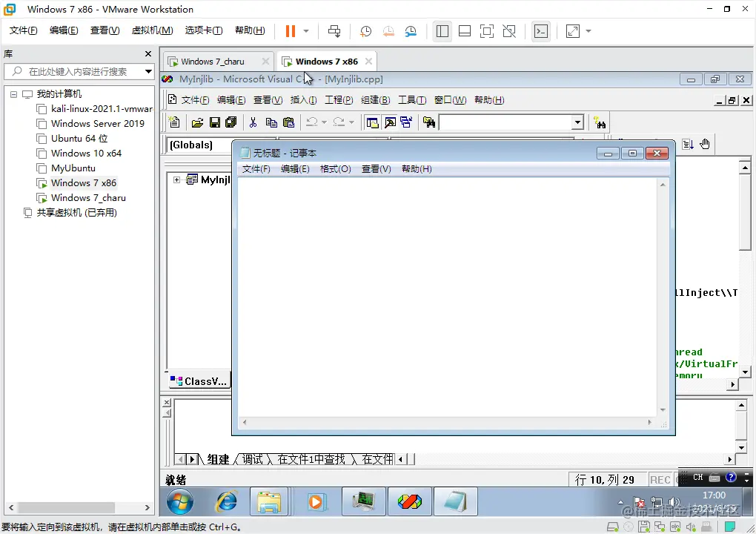The image size is (756, 534).
Task: Select the ClassView tab
Action: 199,381
